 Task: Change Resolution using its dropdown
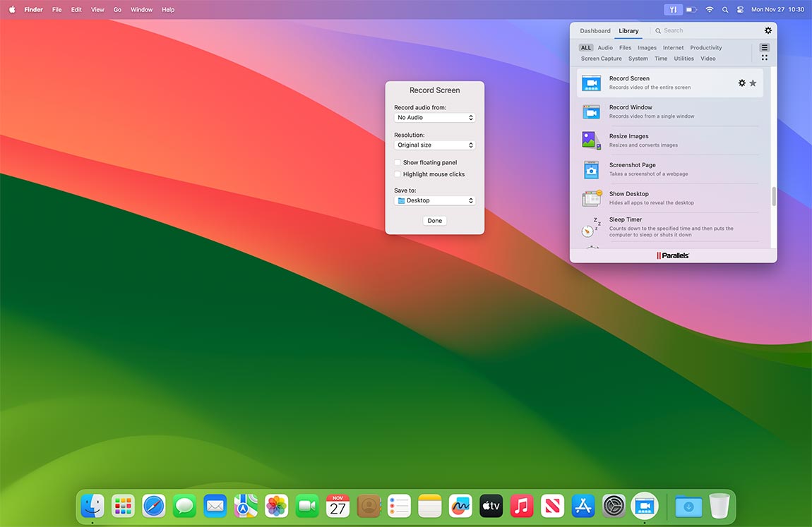(x=434, y=145)
